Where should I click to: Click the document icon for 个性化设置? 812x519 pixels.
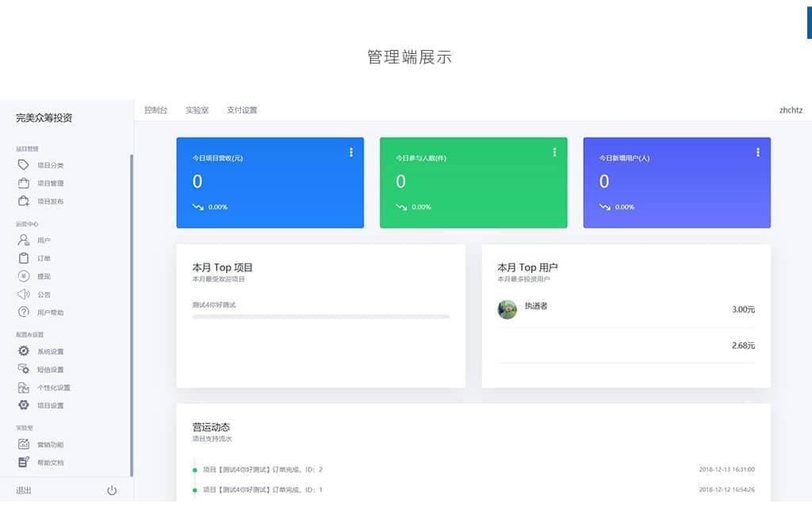pos(23,387)
